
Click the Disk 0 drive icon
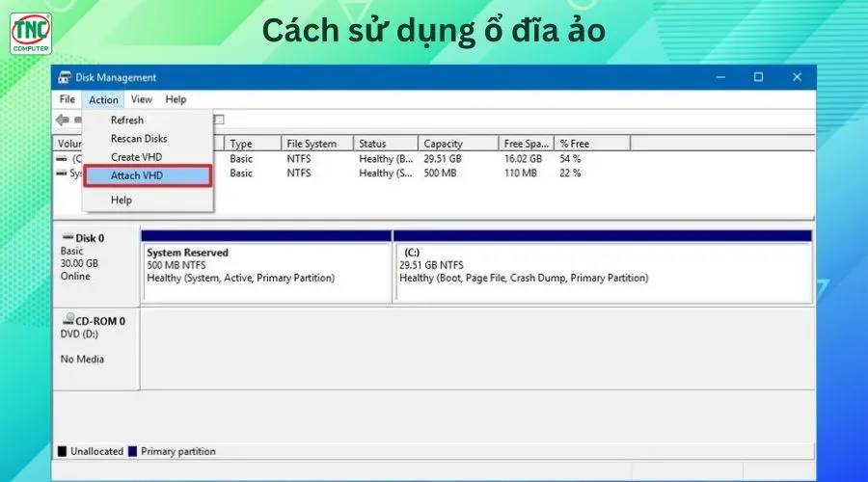pos(68,237)
